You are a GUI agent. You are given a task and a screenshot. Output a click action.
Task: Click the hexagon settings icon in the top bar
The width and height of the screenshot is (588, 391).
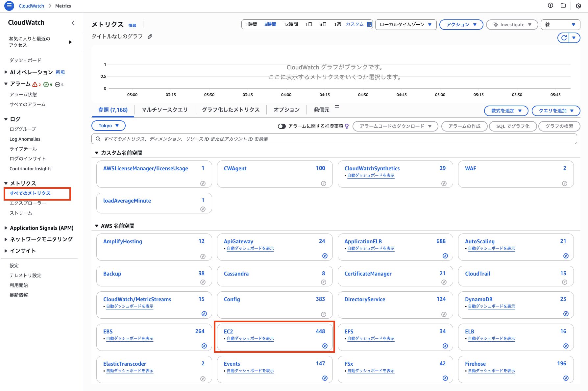point(578,6)
